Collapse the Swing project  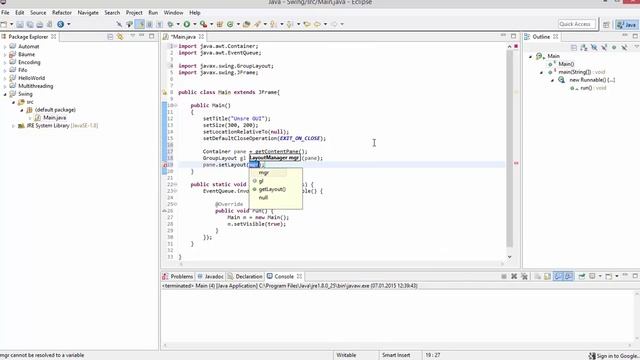coord(5,94)
